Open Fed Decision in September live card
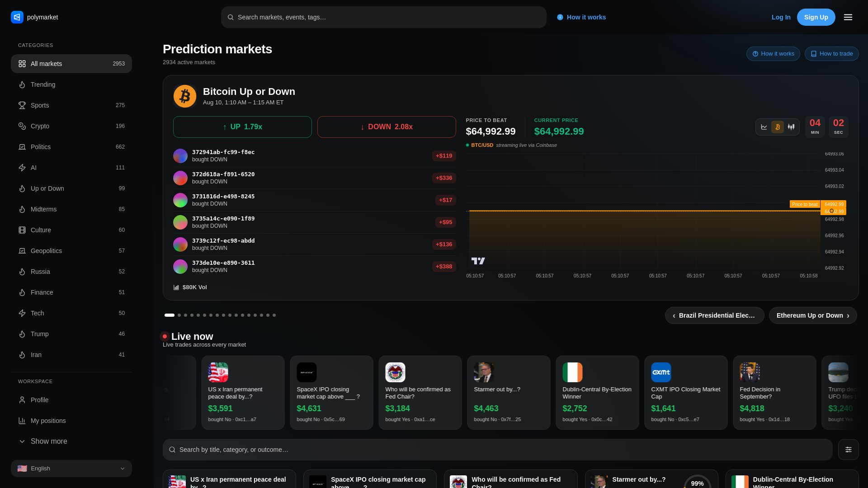 coord(774,392)
